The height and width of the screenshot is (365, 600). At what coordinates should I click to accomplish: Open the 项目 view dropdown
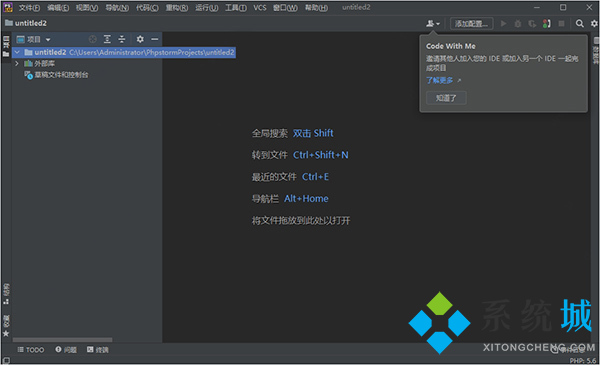34,39
